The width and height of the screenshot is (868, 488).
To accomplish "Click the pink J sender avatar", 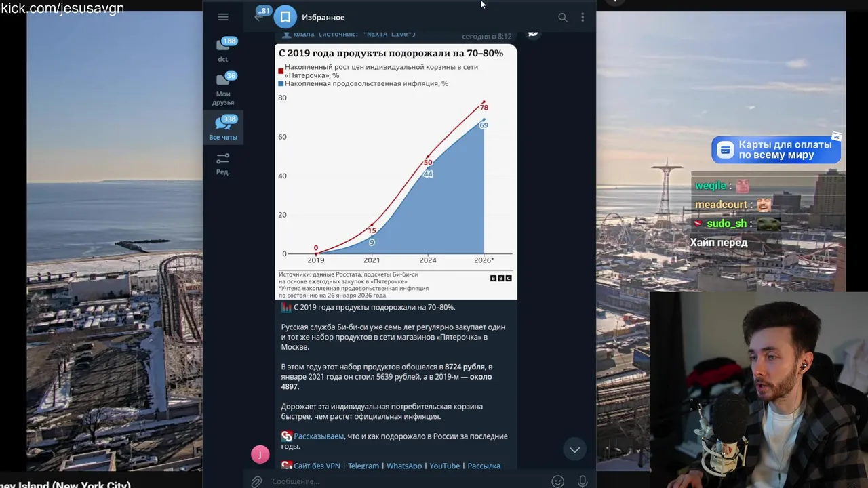I will pyautogui.click(x=260, y=454).
